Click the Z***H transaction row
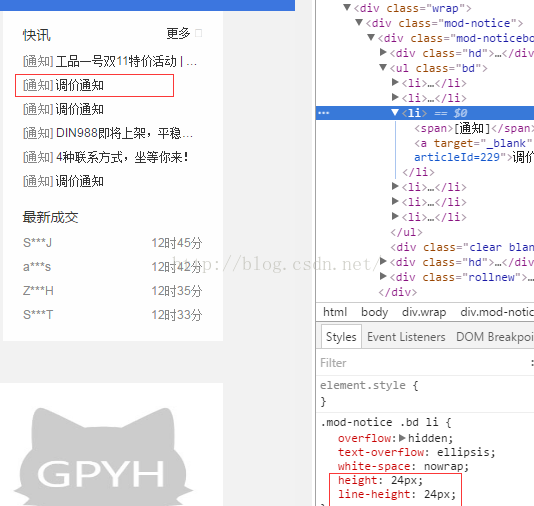The image size is (534, 506). pyautogui.click(x=112, y=291)
